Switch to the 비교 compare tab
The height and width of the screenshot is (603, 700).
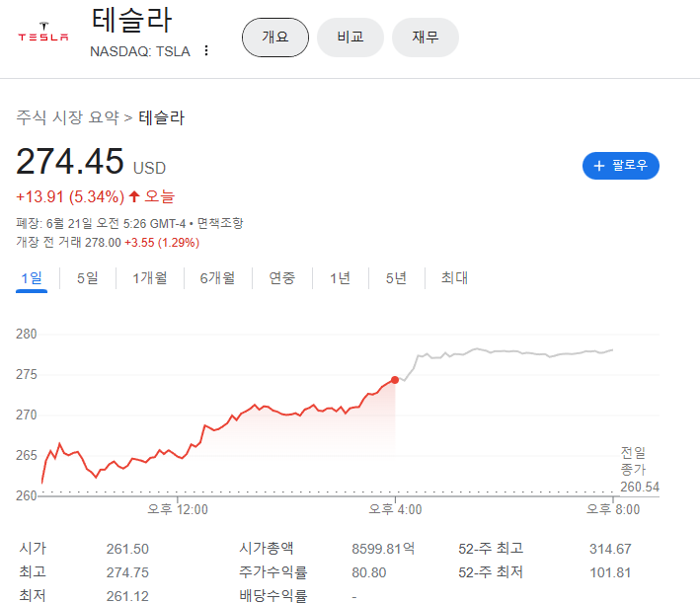pos(350,38)
